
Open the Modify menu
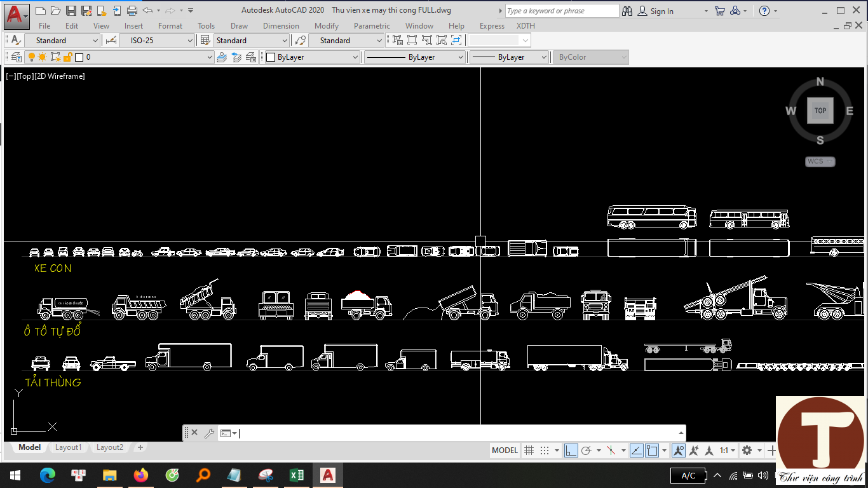click(327, 26)
